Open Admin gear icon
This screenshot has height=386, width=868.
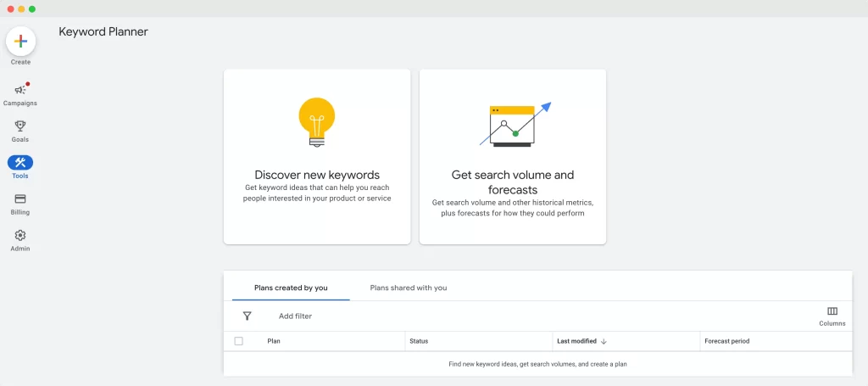click(20, 235)
